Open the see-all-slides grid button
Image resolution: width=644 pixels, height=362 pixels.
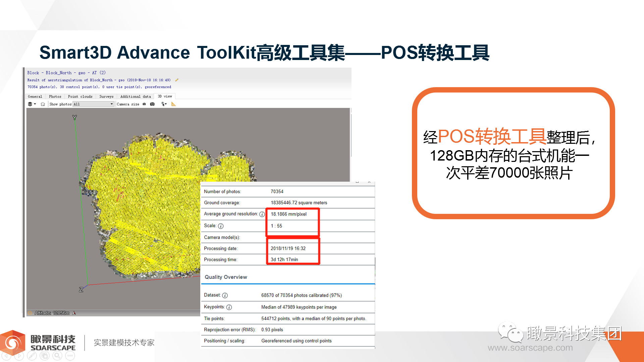coord(44,356)
